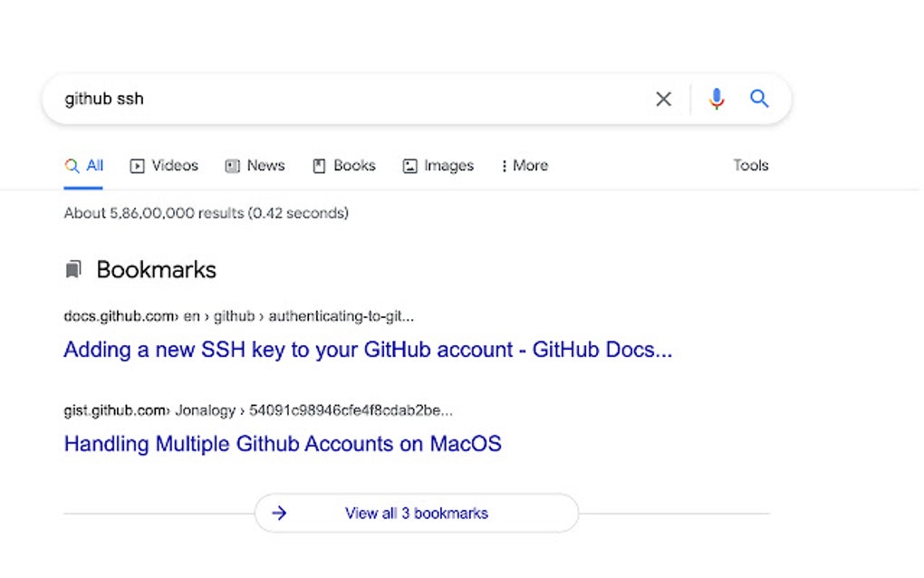Open the Tools menu
This screenshot has height=578, width=924.
(750, 166)
